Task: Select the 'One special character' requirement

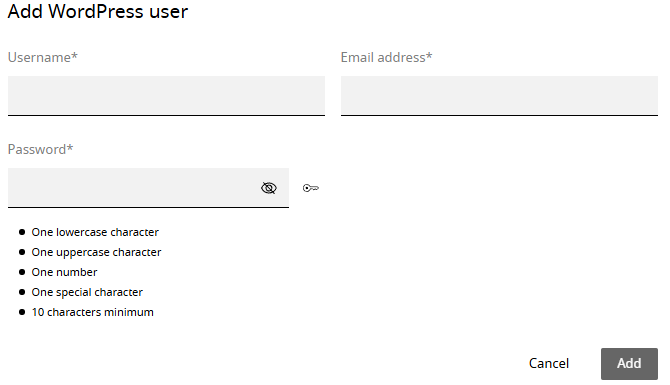Action: click(x=87, y=292)
